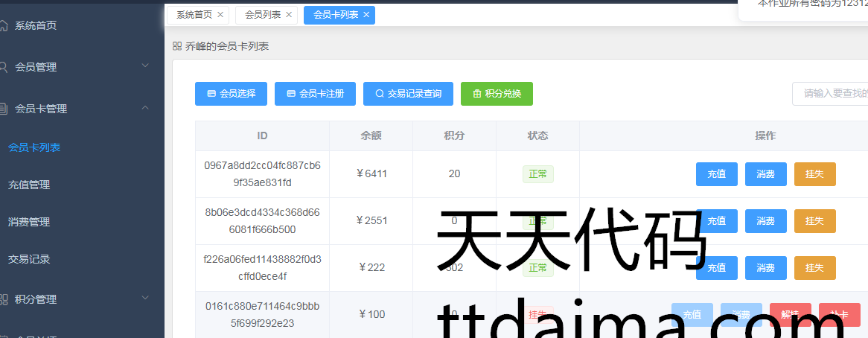Screen dimensions: 868x338
Task: Click the green 积分兑换 button
Action: pos(497,94)
